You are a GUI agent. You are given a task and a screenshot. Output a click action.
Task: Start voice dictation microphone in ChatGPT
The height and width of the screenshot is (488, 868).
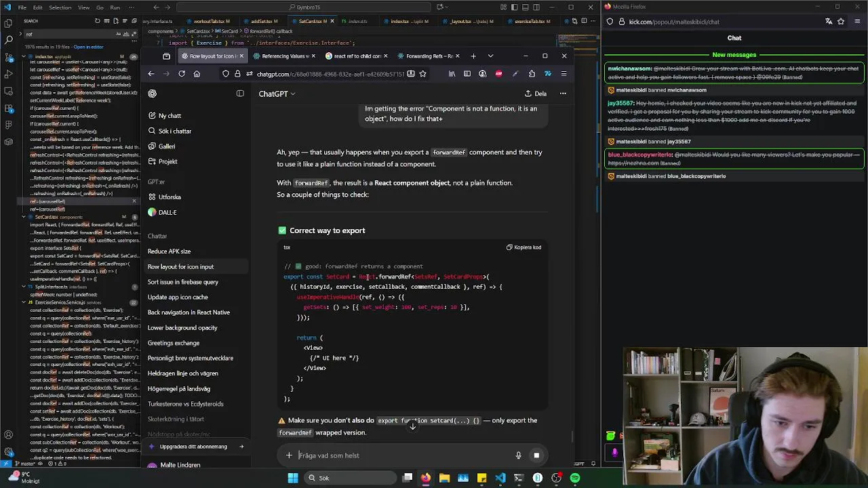tap(518, 455)
